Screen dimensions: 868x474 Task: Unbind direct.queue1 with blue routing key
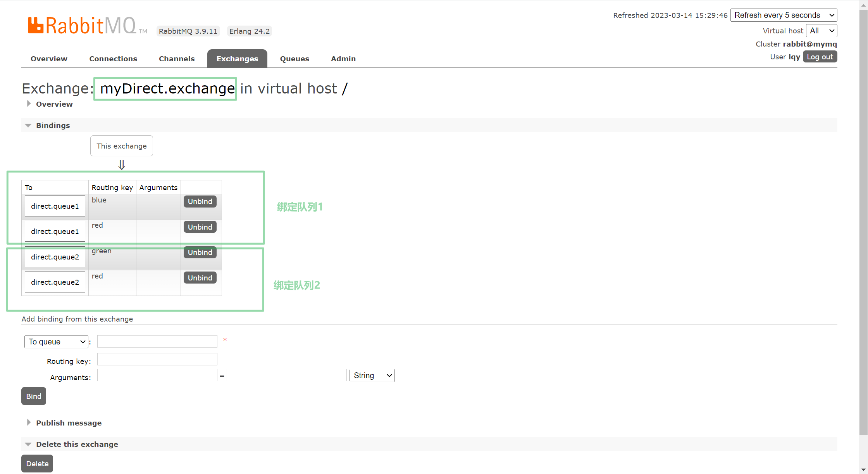[200, 202]
